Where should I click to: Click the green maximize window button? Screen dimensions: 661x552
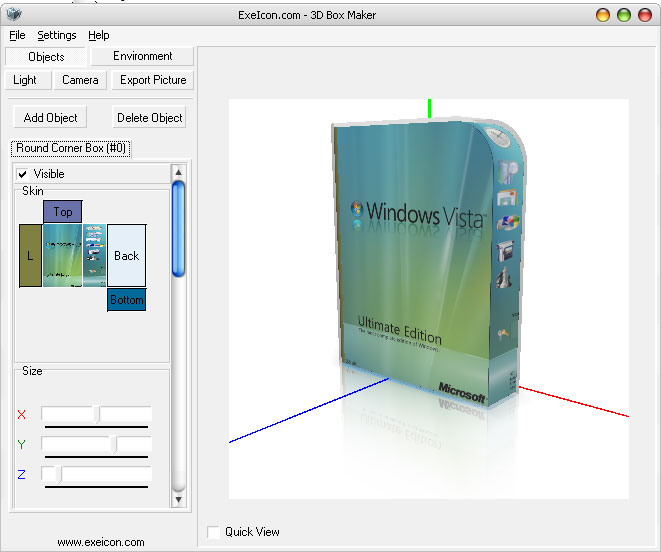click(624, 15)
